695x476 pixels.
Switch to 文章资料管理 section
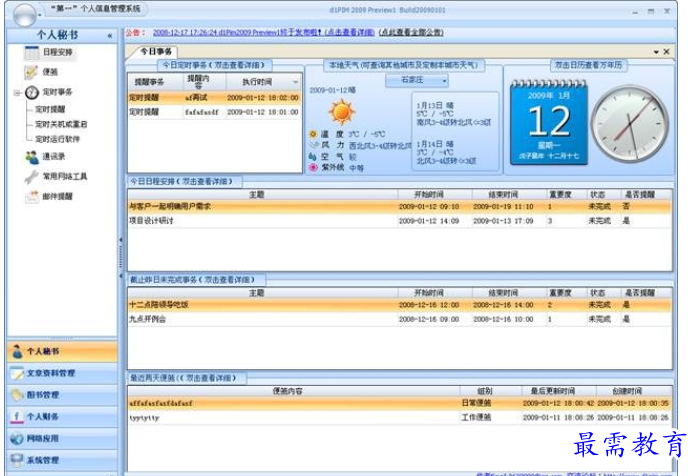click(60, 374)
